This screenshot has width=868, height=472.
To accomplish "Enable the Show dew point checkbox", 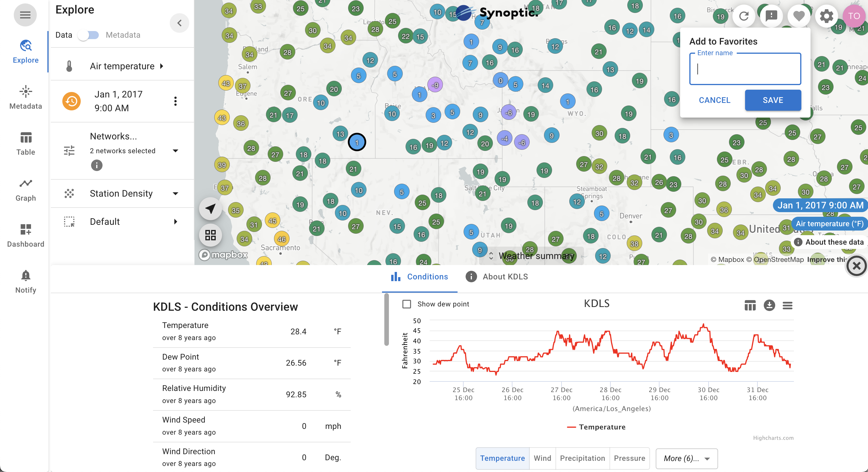I will (x=407, y=304).
